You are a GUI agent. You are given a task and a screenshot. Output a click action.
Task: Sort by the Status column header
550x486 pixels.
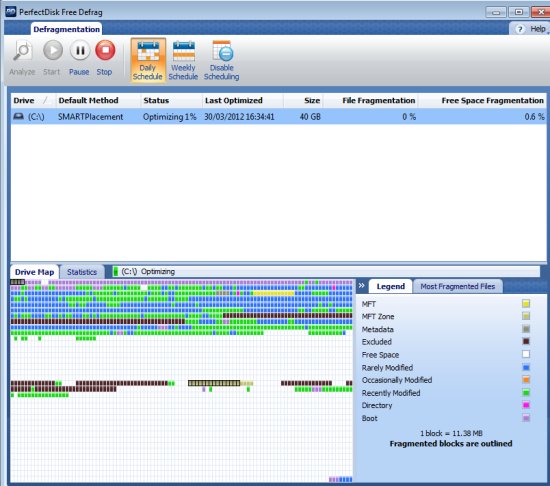point(171,101)
